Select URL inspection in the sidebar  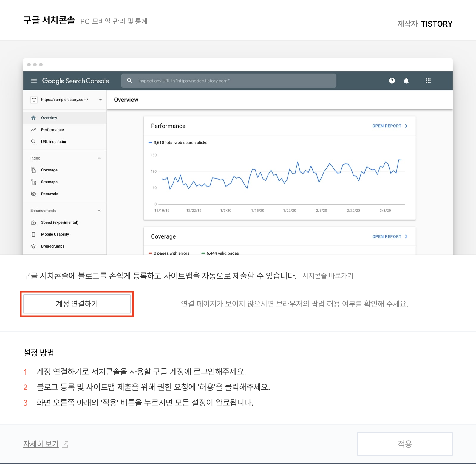[x=65, y=142]
